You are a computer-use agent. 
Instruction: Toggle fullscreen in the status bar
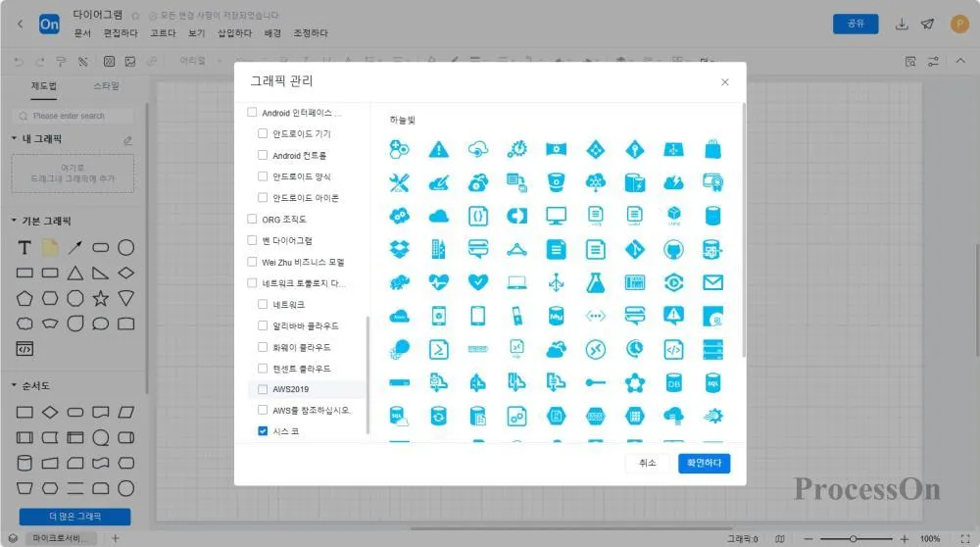tap(965, 539)
